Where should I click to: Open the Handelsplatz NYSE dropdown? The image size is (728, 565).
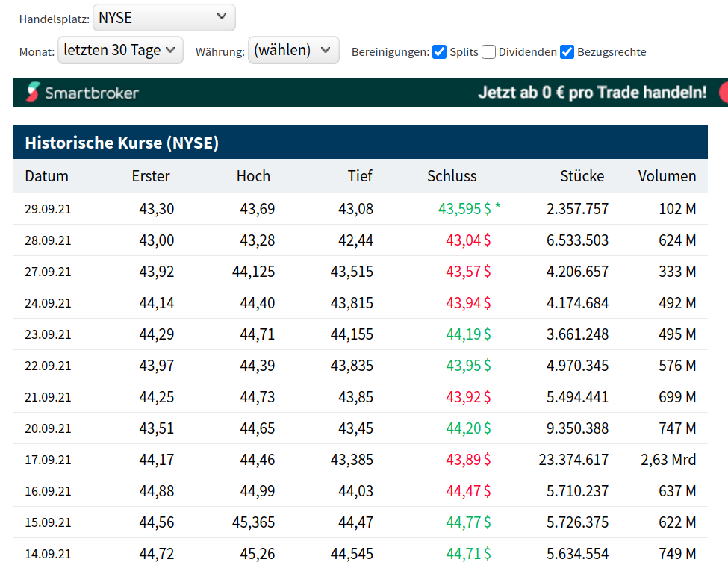[x=164, y=17]
